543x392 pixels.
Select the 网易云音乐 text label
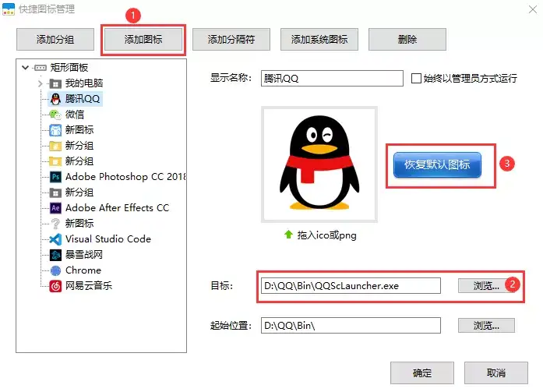tap(89, 286)
